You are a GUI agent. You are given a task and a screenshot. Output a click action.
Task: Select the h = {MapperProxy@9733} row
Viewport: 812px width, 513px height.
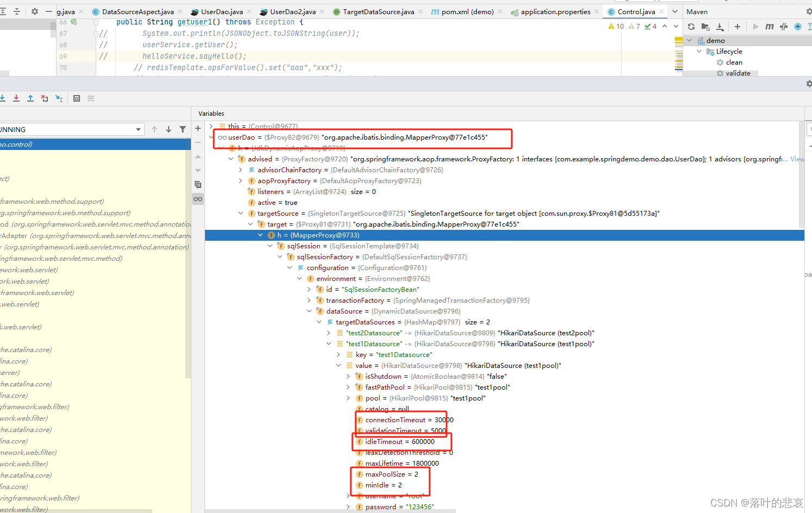[x=505, y=235]
